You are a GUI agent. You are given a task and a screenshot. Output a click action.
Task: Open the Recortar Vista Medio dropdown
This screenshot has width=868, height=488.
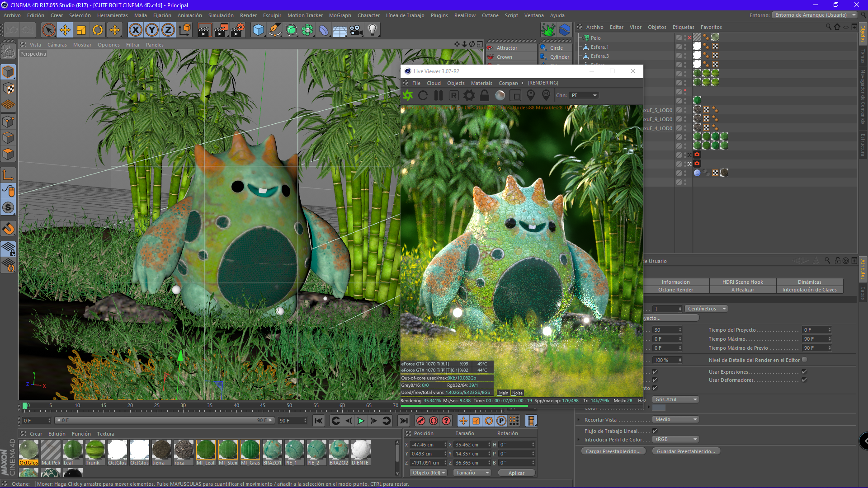pyautogui.click(x=675, y=419)
